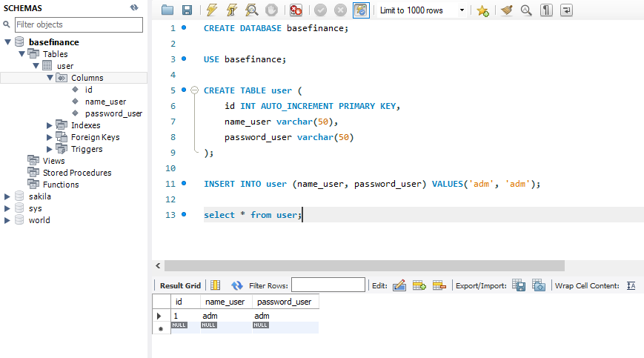Collapse the Columns node
This screenshot has width=644, height=358.
point(50,78)
